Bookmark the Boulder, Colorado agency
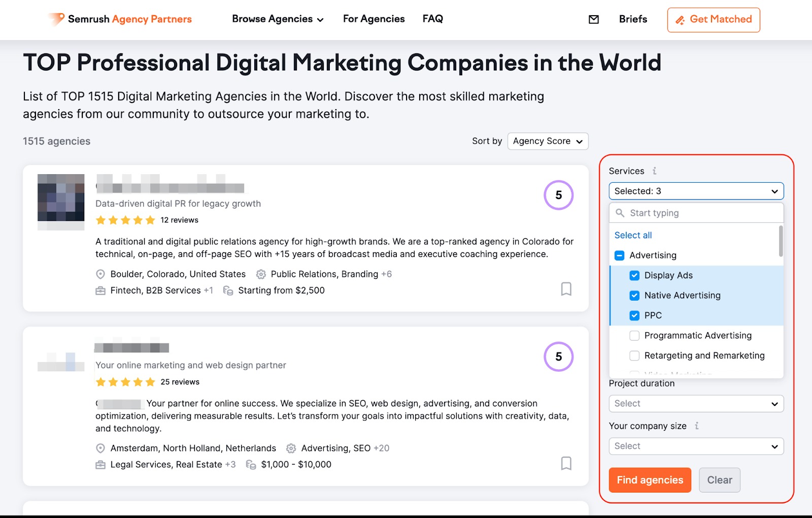This screenshot has height=518, width=812. (566, 289)
